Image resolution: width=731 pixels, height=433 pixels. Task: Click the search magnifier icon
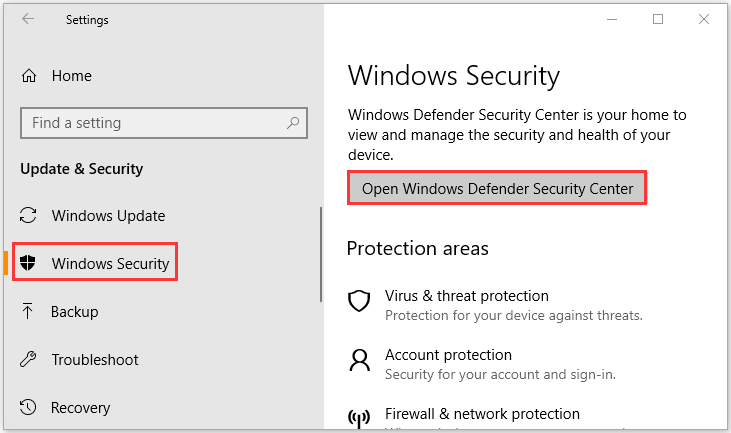pos(293,123)
